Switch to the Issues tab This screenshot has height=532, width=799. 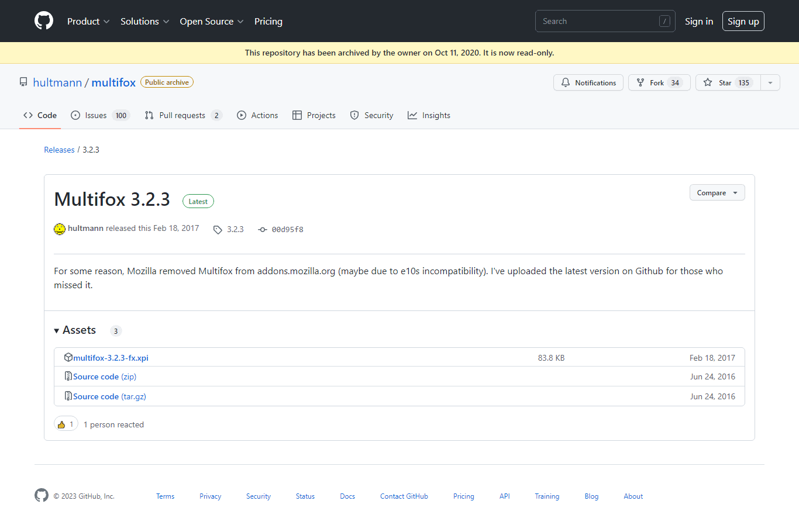(99, 115)
